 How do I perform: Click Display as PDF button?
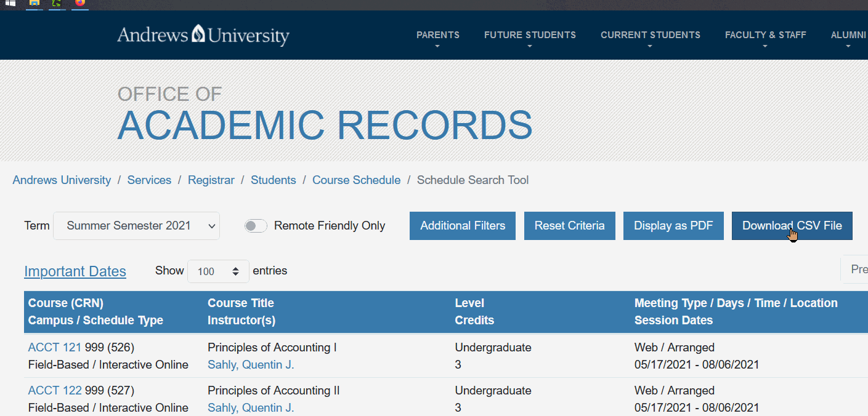pos(673,226)
